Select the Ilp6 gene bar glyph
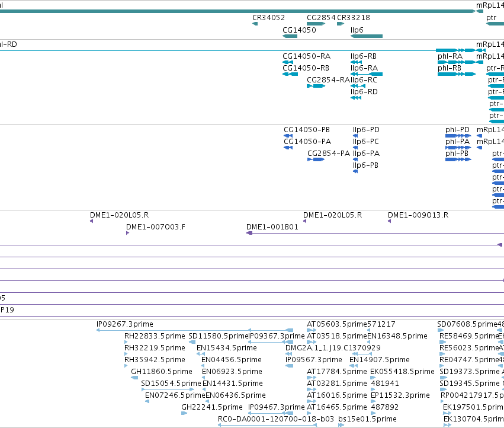The image size is (504, 428). coord(367,36)
